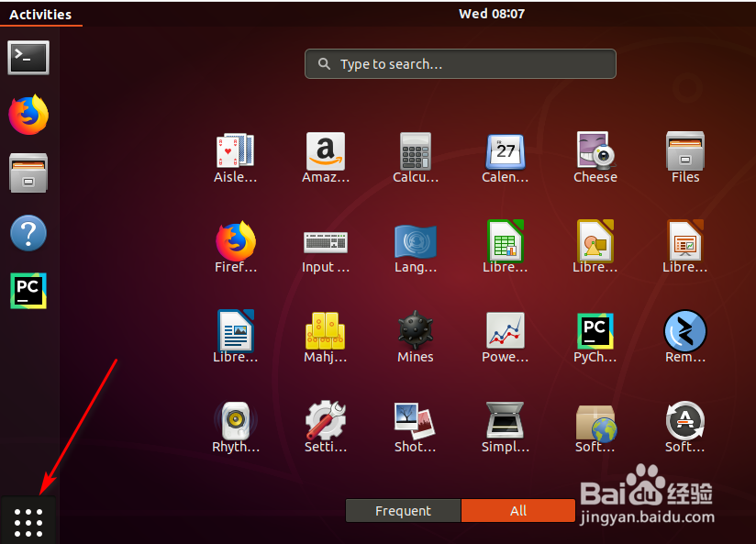Image resolution: width=756 pixels, height=544 pixels.
Task: Switch to the All tab
Action: (518, 510)
